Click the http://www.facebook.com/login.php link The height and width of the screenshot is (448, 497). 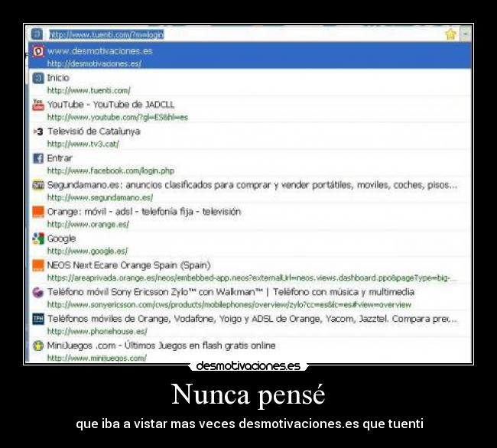[111, 170]
